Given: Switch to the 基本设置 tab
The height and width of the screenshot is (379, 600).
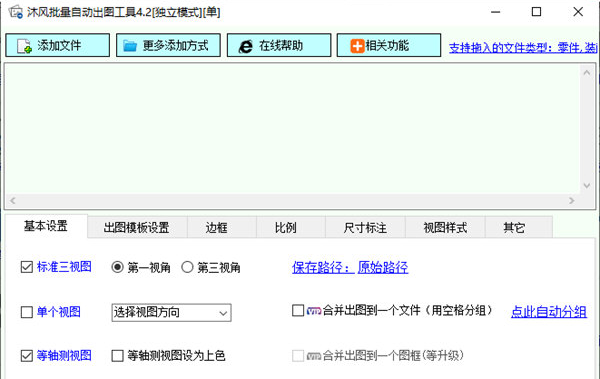Looking at the screenshot, I should [46, 226].
